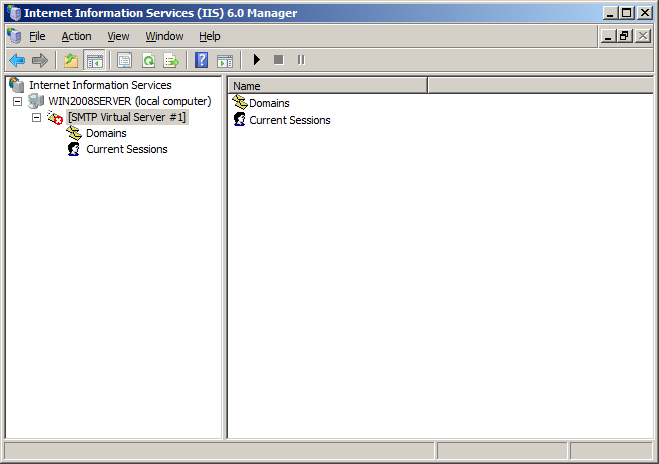The height and width of the screenshot is (464, 659).
Task: Select Domains in the right list pane
Action: click(269, 103)
